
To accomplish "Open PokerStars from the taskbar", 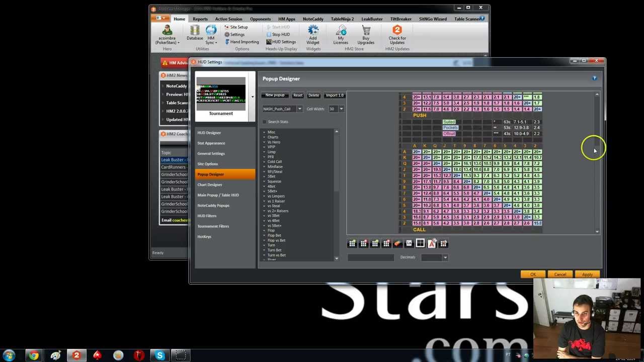I will [97, 355].
